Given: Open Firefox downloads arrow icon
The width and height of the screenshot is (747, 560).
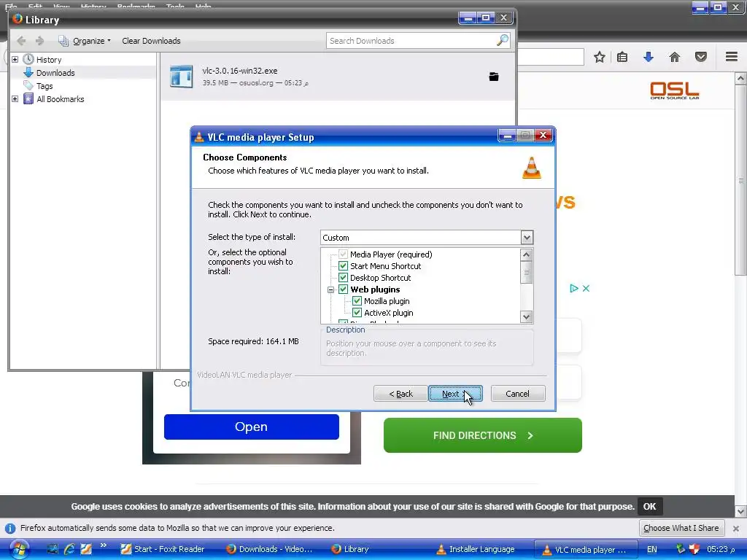Looking at the screenshot, I should point(649,57).
